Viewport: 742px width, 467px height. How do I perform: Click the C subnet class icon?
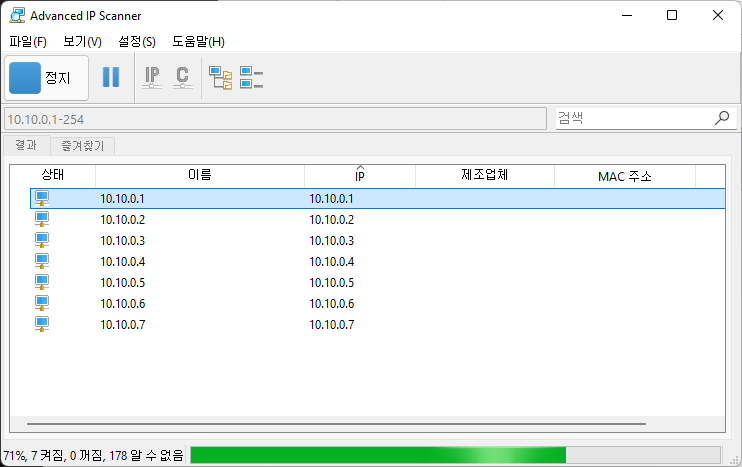click(183, 78)
